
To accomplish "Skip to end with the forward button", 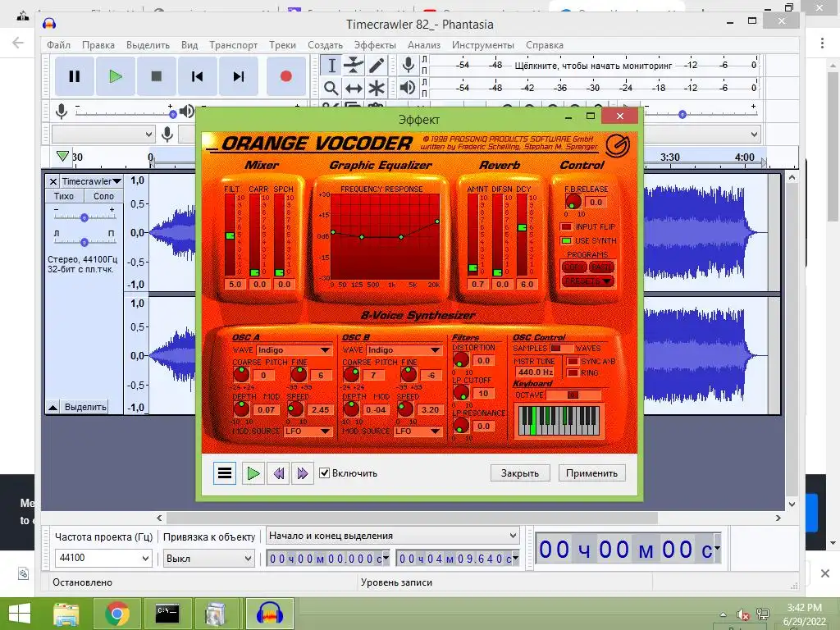I will coord(239,76).
